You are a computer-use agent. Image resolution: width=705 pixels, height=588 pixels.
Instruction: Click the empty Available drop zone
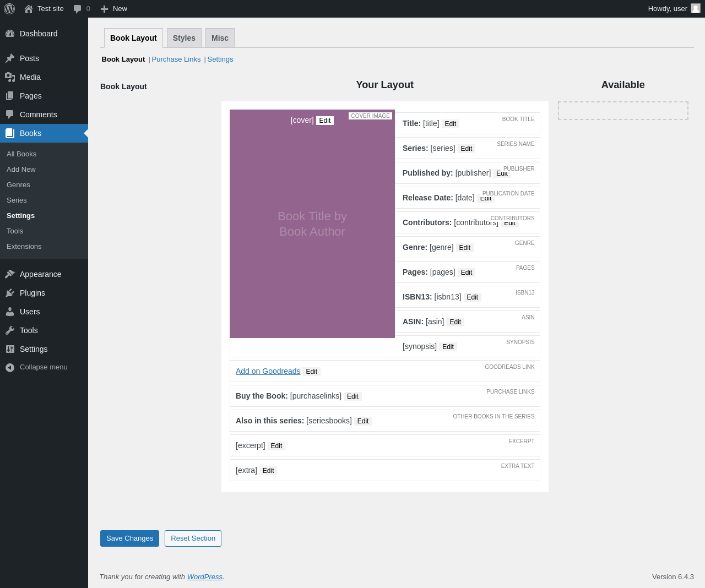623,111
